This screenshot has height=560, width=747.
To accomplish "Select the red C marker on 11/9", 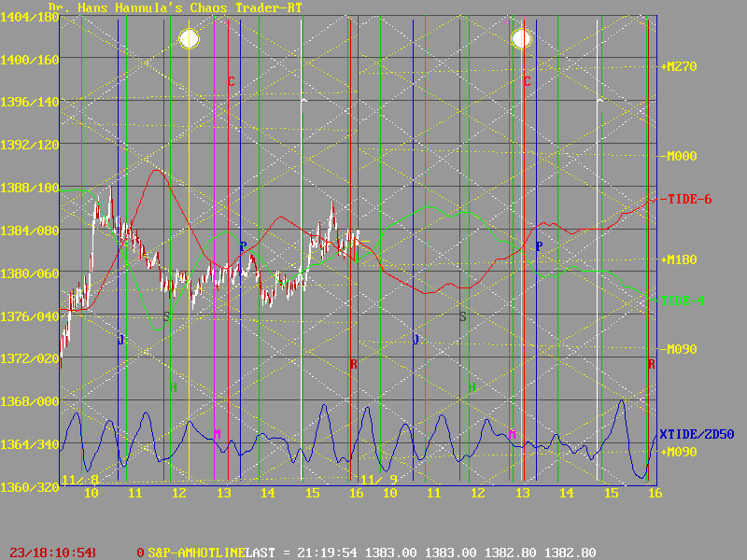I will (527, 81).
